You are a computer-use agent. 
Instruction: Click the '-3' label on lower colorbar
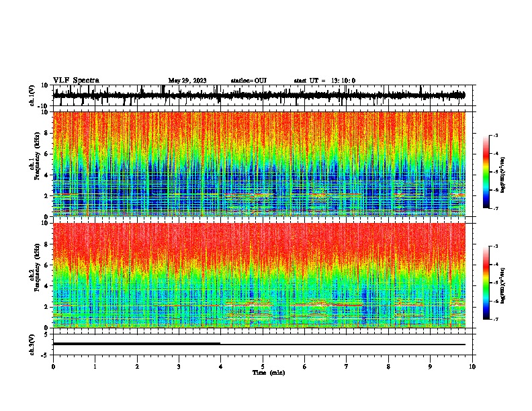click(x=496, y=246)
